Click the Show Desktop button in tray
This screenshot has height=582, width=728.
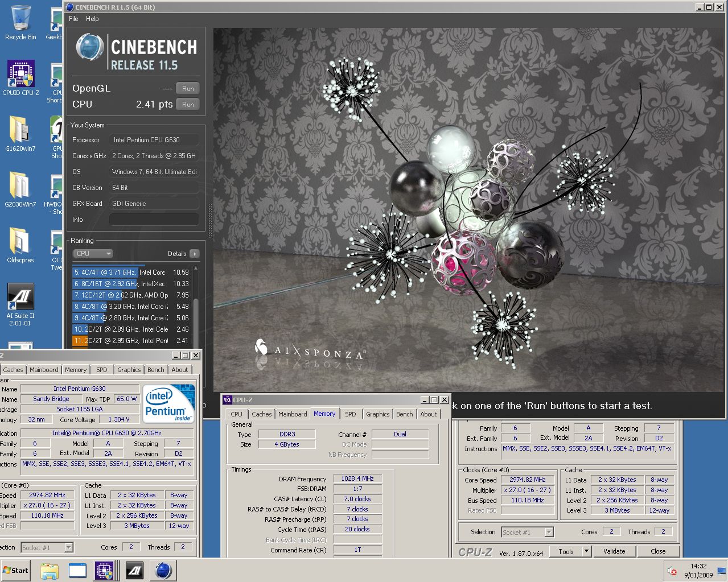pos(722,571)
